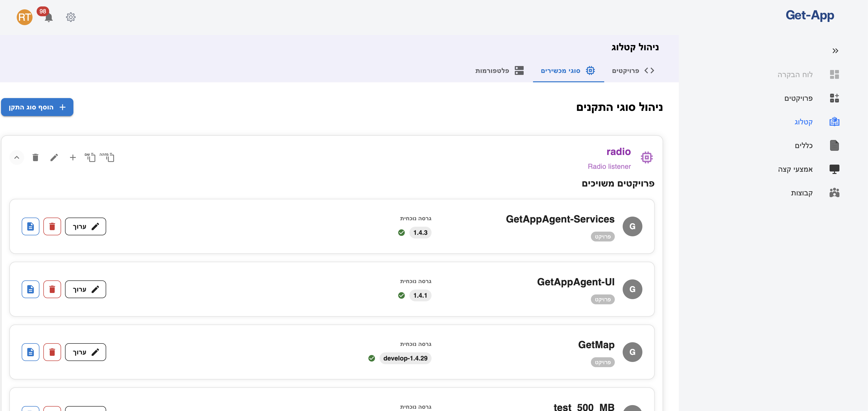
Task: Remove GetMap with red trash button
Action: click(x=52, y=352)
